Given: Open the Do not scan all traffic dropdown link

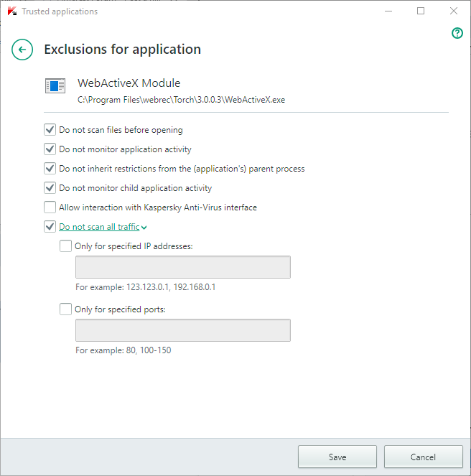Looking at the screenshot, I should [103, 227].
